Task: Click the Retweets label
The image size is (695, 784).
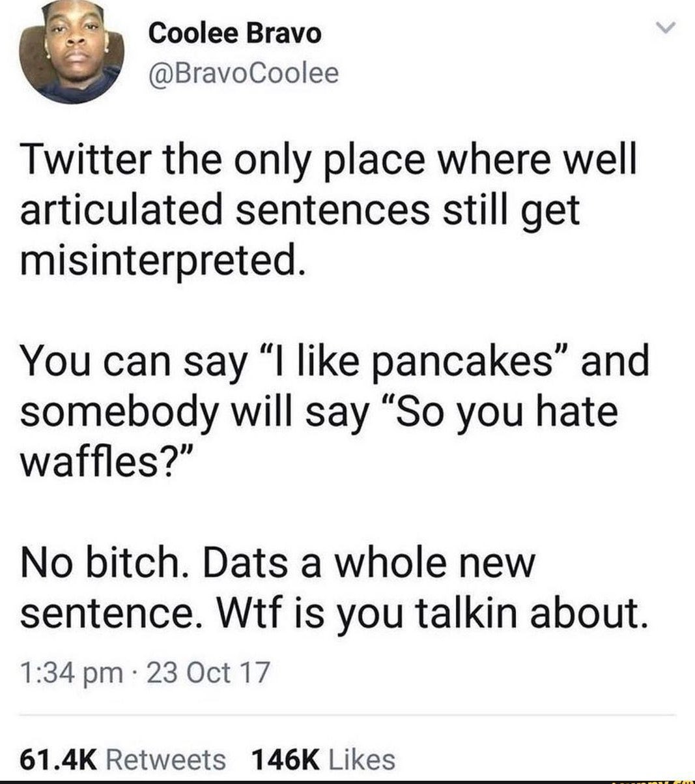Action: click(x=165, y=759)
